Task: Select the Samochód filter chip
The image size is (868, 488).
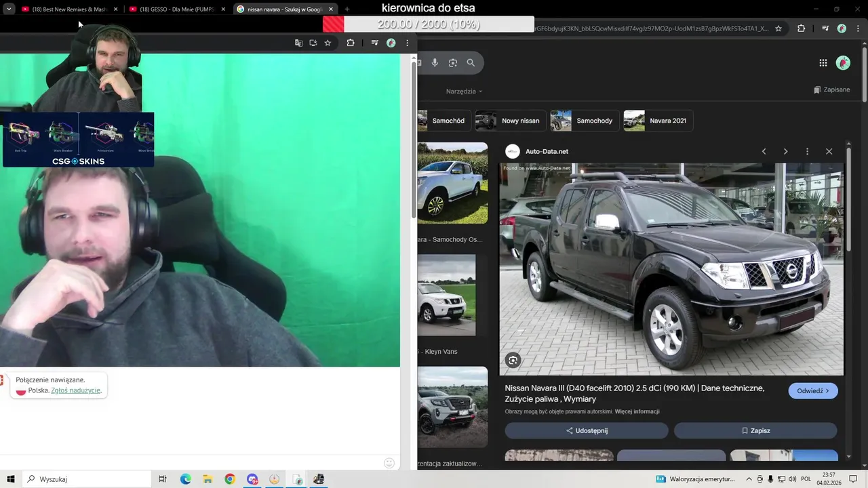Action: [443, 121]
